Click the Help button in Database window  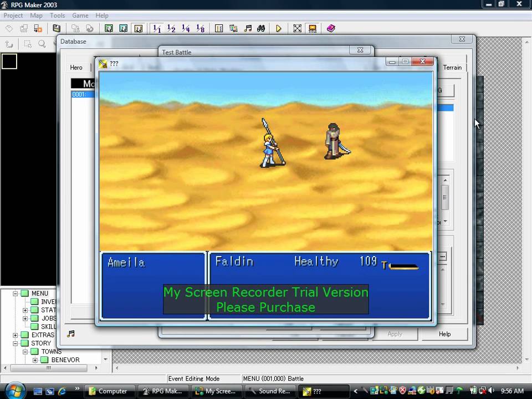coord(444,334)
